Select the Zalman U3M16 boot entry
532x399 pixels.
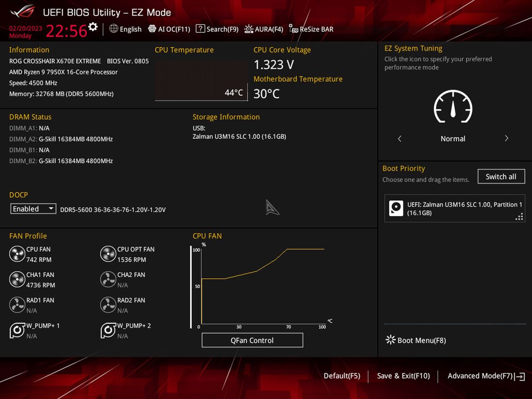(x=454, y=208)
